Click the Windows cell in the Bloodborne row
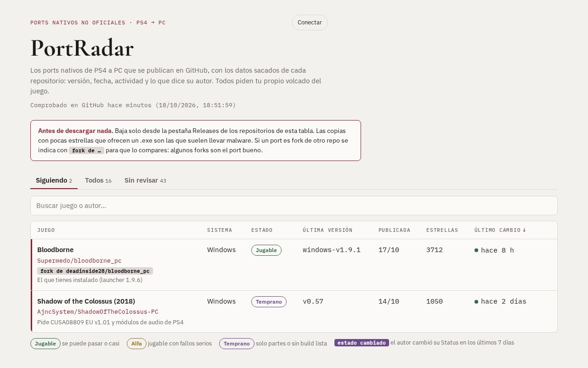588x368 pixels. 221,250
